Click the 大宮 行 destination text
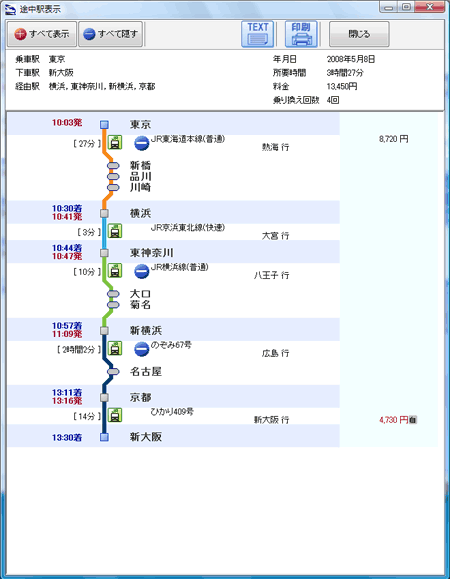This screenshot has height=579, width=450. pyautogui.click(x=275, y=236)
